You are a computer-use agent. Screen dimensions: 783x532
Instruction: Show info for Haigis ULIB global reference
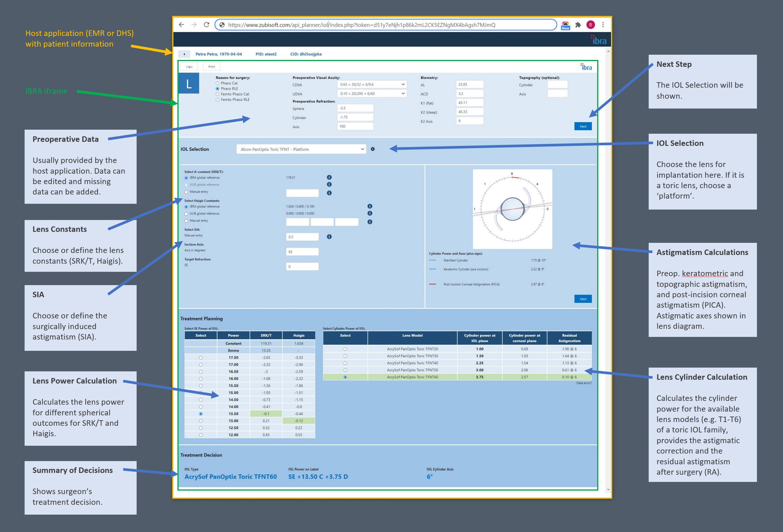pyautogui.click(x=370, y=213)
